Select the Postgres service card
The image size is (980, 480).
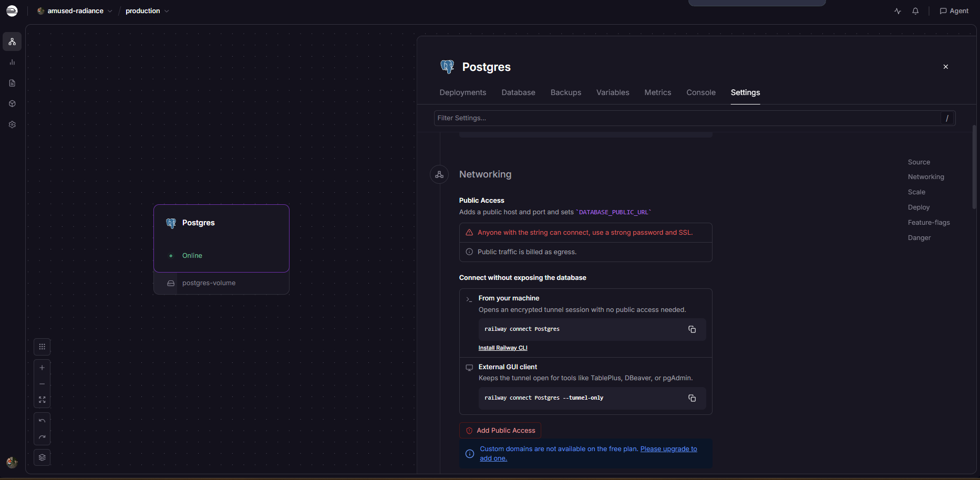[221, 238]
